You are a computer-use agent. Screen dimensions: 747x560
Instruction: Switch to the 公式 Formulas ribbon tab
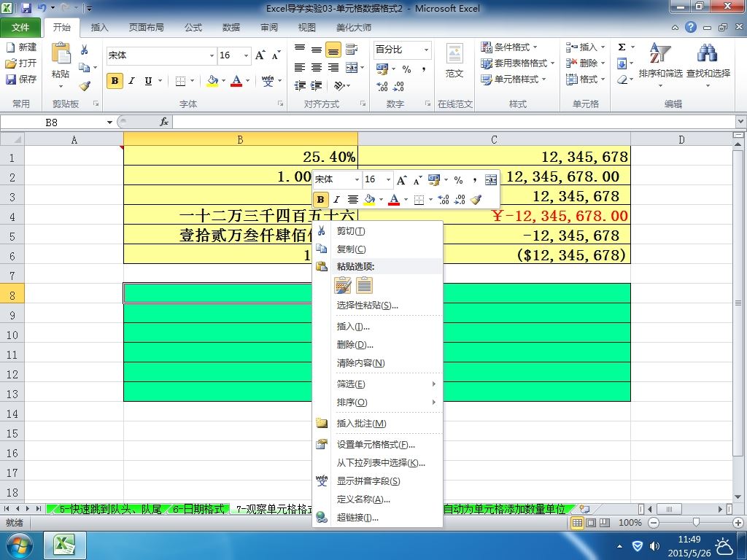tap(193, 28)
